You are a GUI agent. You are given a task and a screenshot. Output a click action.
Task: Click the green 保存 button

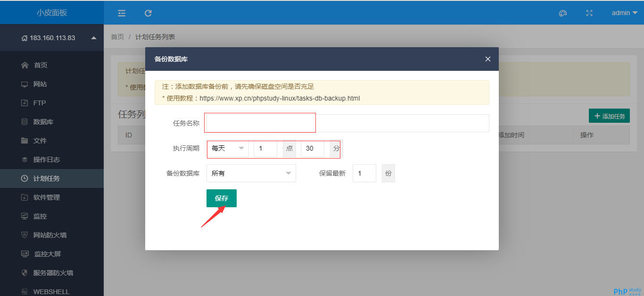click(222, 198)
